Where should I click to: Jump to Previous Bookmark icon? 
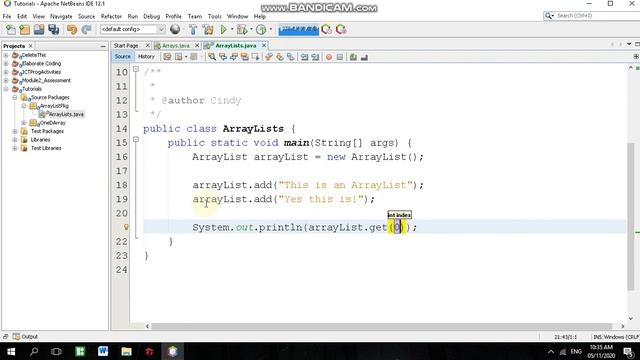point(269,57)
